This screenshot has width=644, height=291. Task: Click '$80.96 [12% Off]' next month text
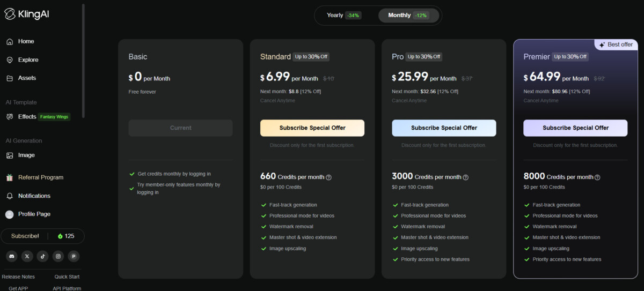pyautogui.click(x=570, y=92)
